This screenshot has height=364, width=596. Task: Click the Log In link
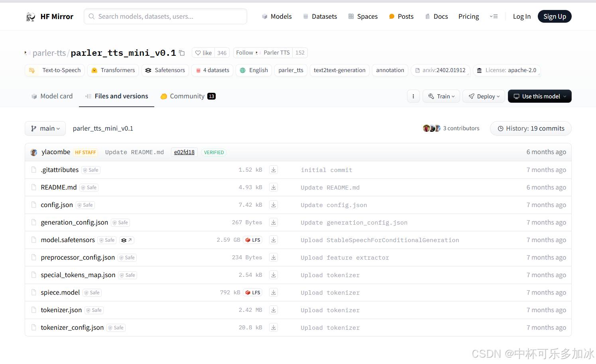[522, 16]
